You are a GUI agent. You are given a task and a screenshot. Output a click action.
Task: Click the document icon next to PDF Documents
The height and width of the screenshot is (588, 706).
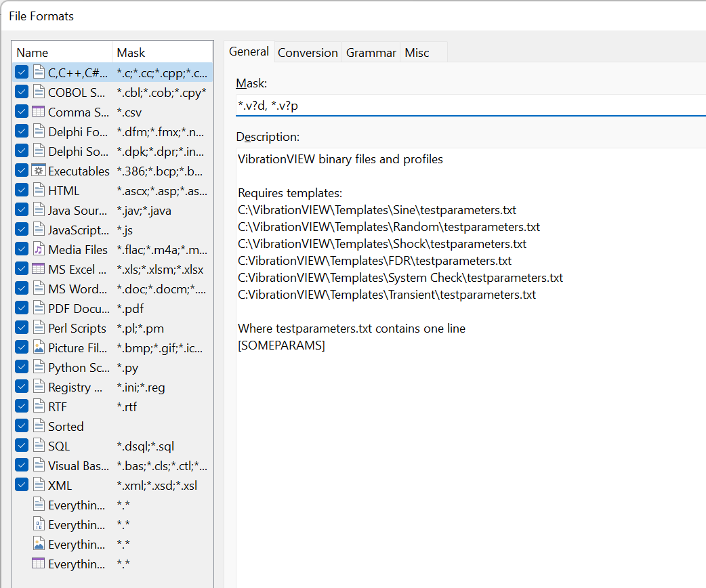point(39,309)
